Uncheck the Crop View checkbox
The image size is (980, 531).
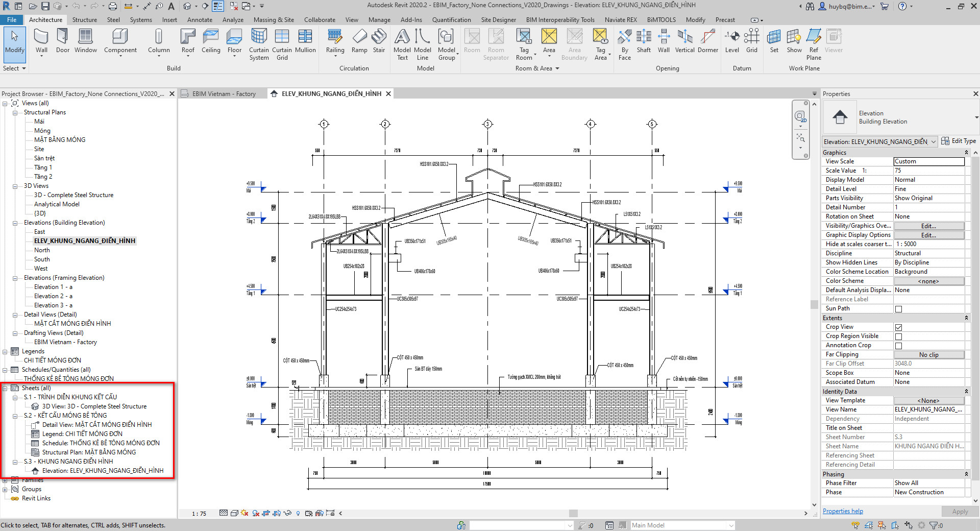[898, 327]
